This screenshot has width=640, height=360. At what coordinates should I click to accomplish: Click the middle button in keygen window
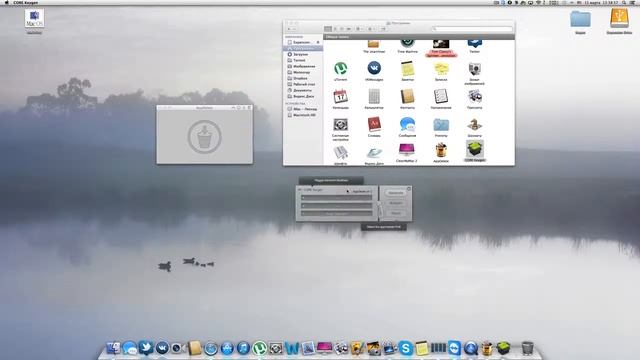tap(396, 203)
